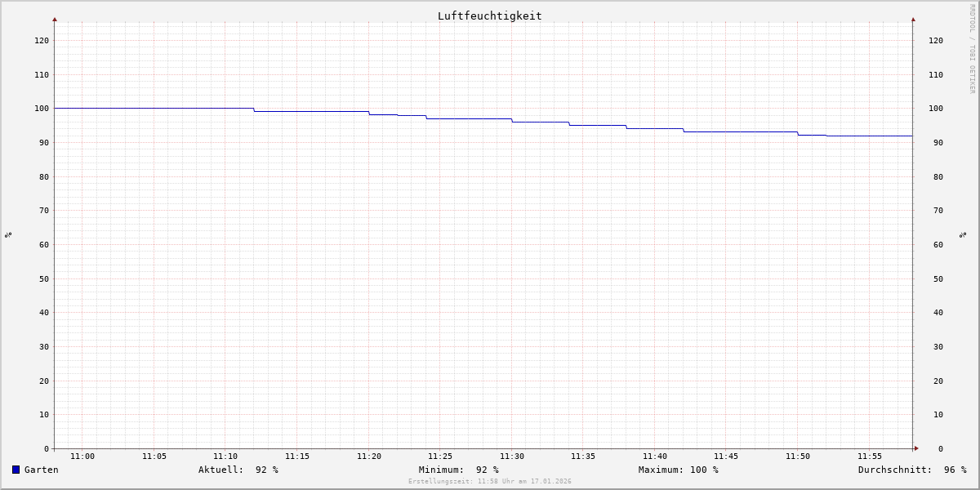Click the 90 label on left axis

tap(44, 142)
